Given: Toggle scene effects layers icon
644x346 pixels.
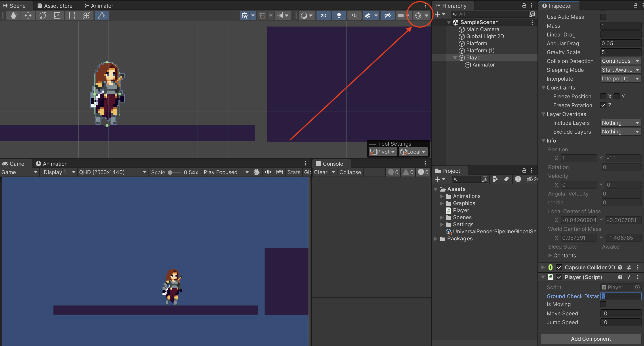Looking at the screenshot, I should click(368, 15).
